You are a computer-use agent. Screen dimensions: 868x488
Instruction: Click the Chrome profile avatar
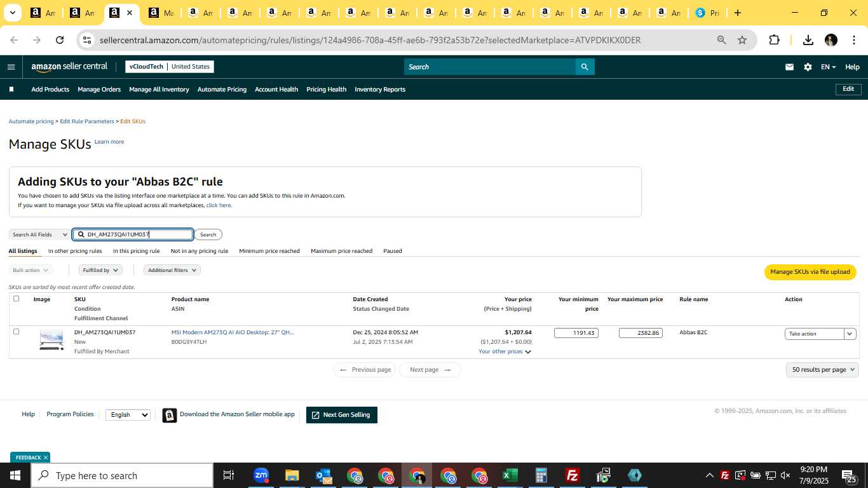(x=831, y=40)
